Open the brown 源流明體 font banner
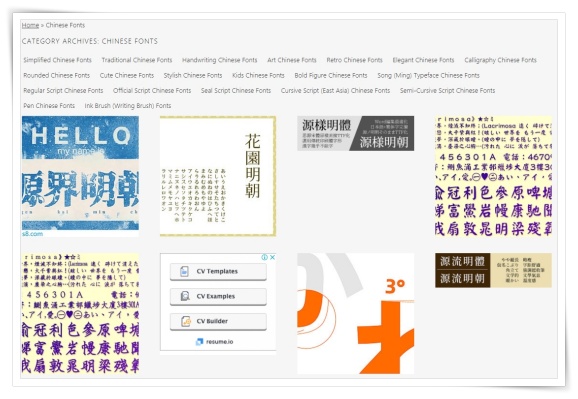Viewport: 578px width, 399px height. pos(493,270)
